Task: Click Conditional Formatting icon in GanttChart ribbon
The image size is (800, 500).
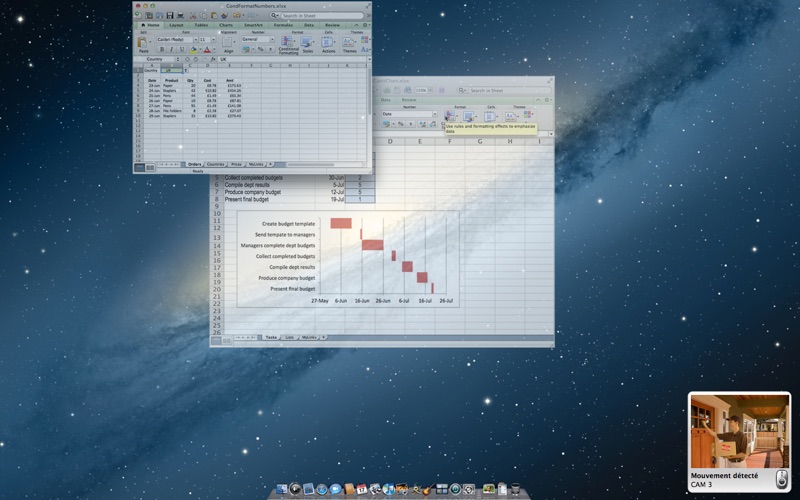Action: [x=451, y=116]
